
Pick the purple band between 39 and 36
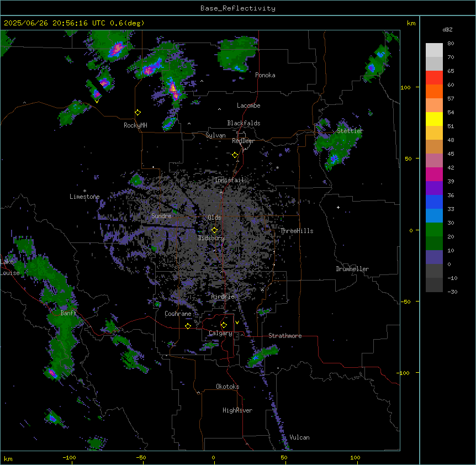coord(434,188)
